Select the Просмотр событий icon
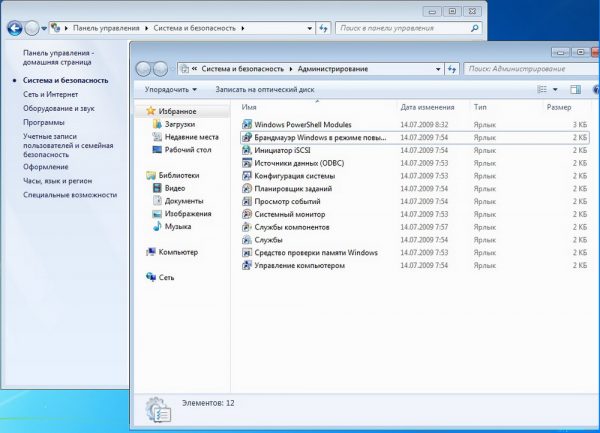600x433 pixels. [247, 201]
